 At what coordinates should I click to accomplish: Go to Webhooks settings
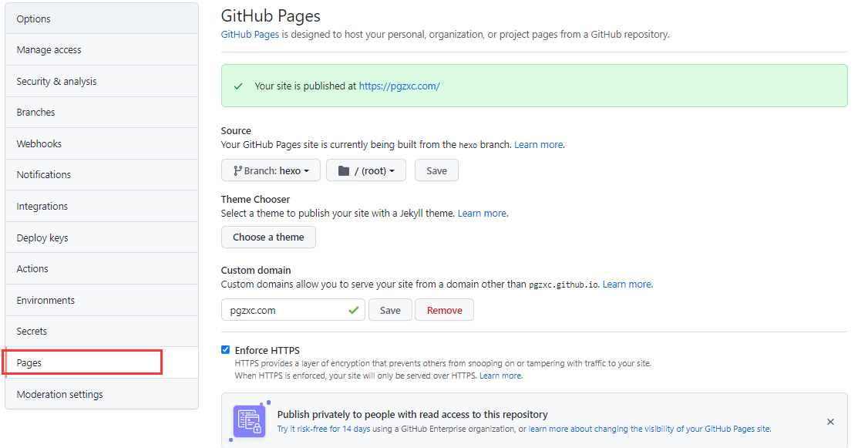point(102,143)
